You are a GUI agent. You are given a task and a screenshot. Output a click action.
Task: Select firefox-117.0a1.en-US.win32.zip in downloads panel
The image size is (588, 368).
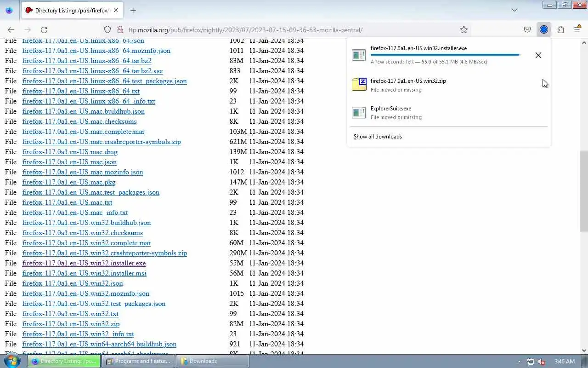pyautogui.click(x=449, y=85)
